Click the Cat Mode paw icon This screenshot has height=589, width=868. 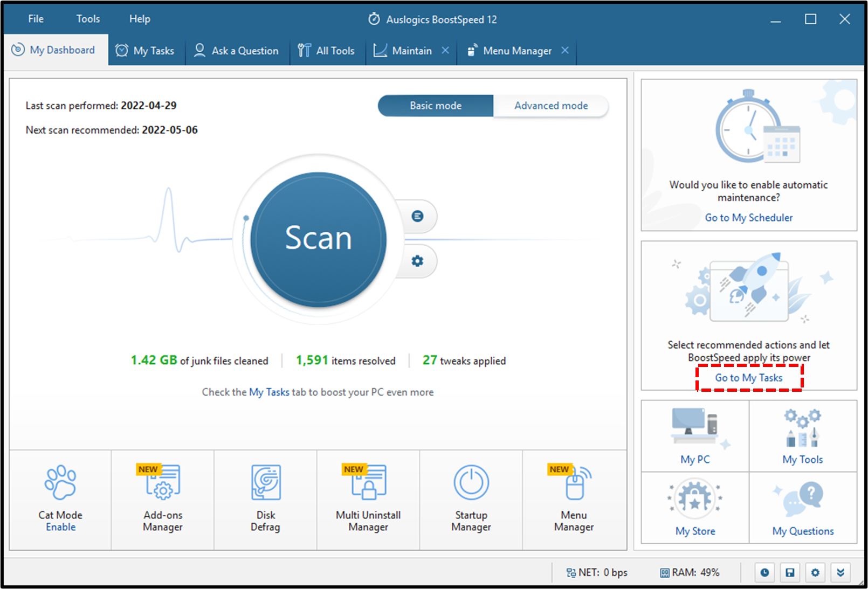pyautogui.click(x=60, y=482)
